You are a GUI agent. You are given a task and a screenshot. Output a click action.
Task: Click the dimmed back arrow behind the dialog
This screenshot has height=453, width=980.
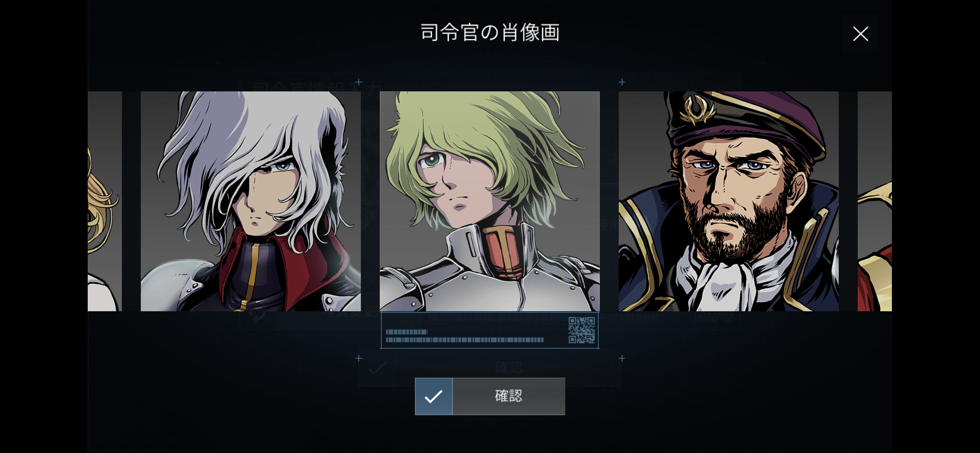(258, 316)
